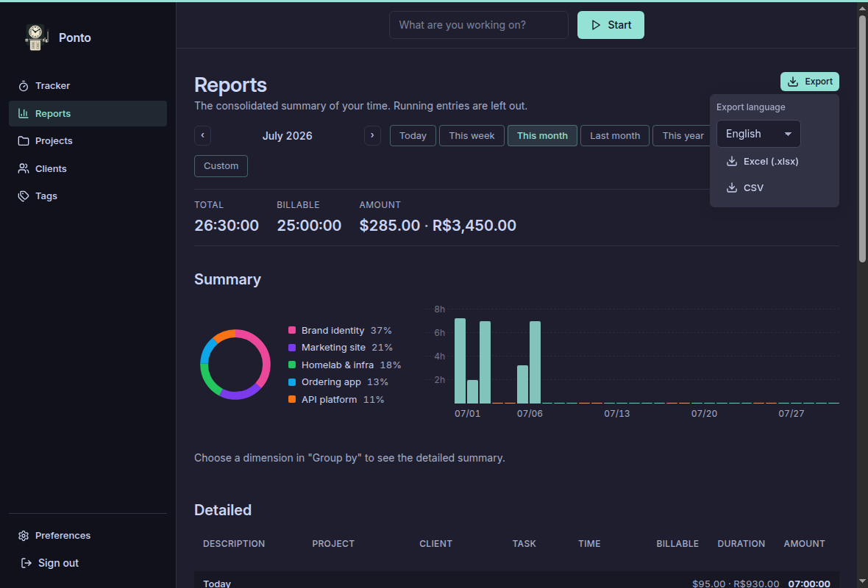The height and width of the screenshot is (588, 868).
Task: Click the Export button
Action: [809, 82]
